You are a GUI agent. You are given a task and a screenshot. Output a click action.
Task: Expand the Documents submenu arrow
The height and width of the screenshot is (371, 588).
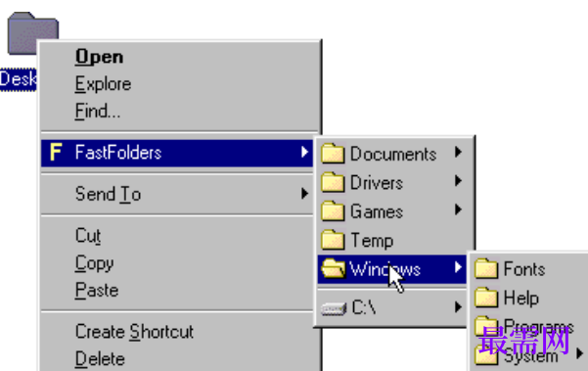click(x=458, y=152)
